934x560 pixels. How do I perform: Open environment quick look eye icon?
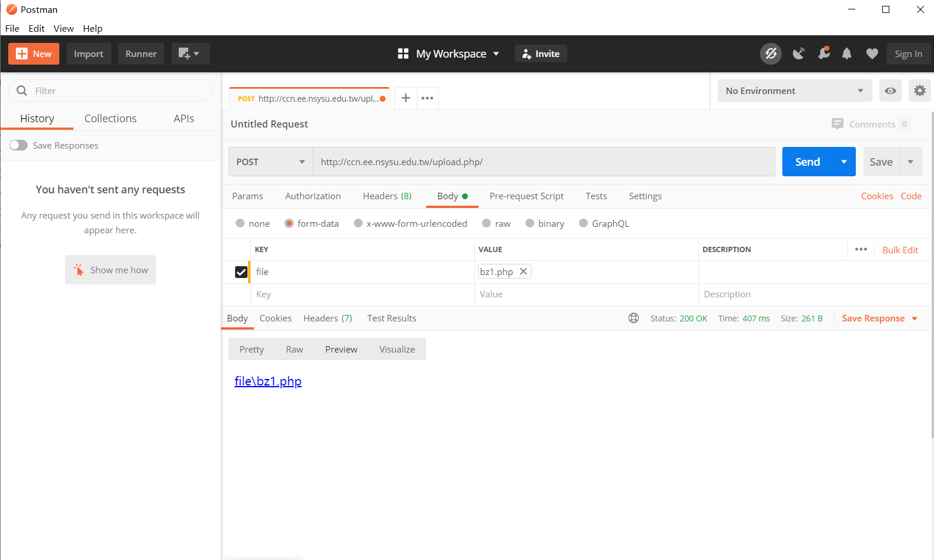tap(891, 91)
